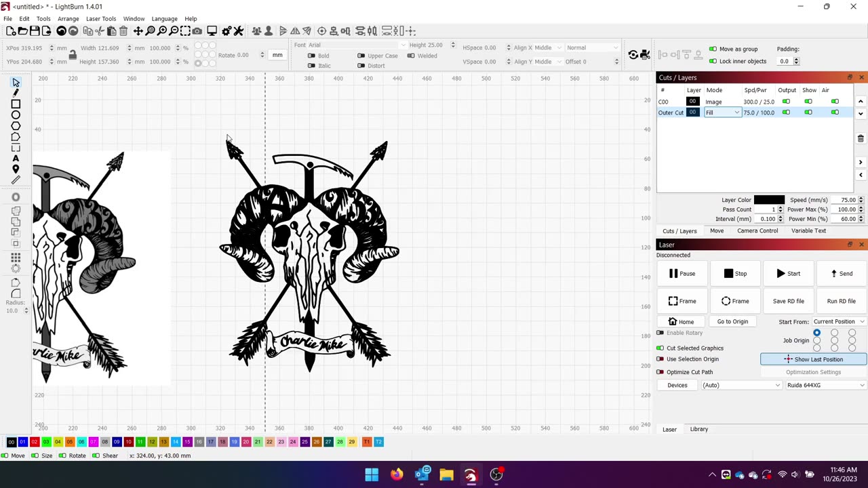The height and width of the screenshot is (488, 868).
Task: Toggle Use Selection Origin switch
Action: [x=660, y=359]
